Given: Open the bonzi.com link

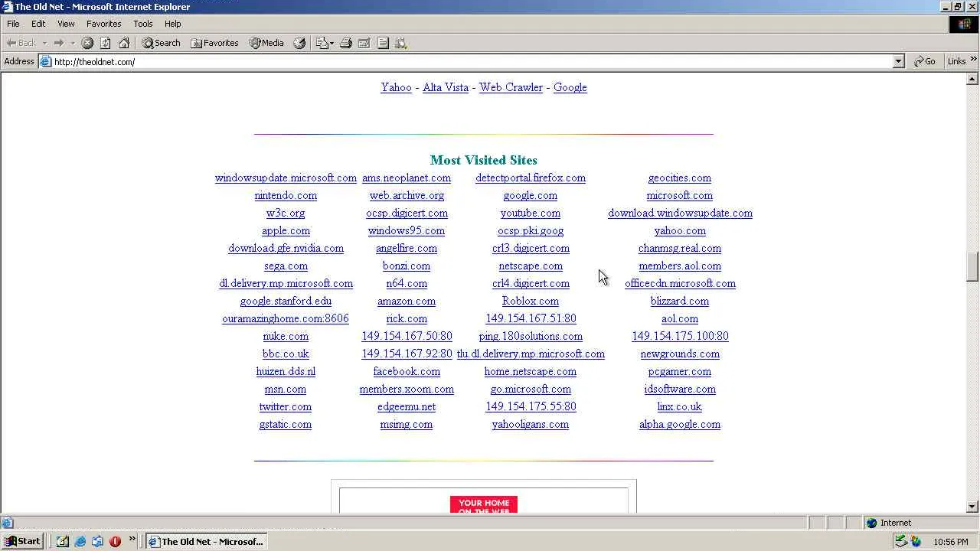Looking at the screenshot, I should (407, 266).
